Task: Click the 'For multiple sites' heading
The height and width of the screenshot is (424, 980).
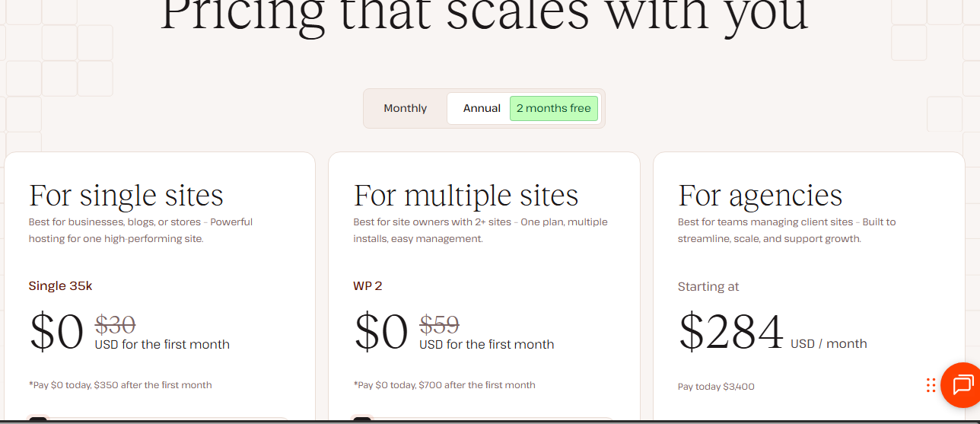Action: (x=466, y=196)
